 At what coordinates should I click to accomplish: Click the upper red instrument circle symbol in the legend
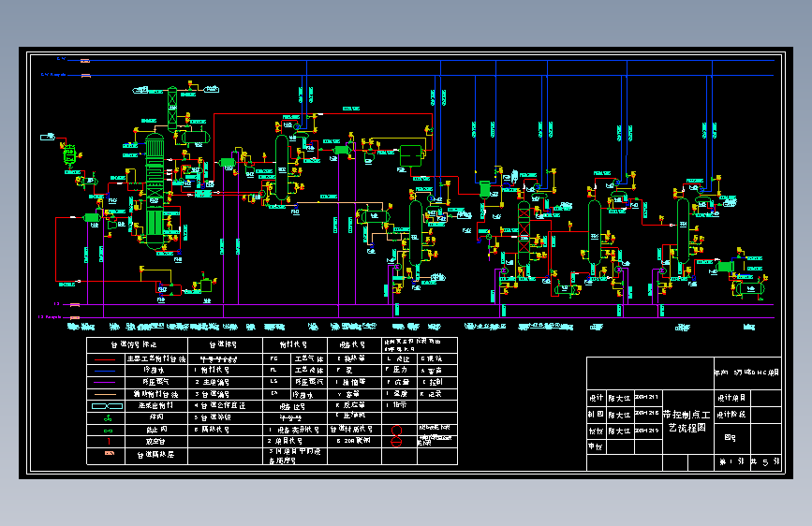click(396, 431)
